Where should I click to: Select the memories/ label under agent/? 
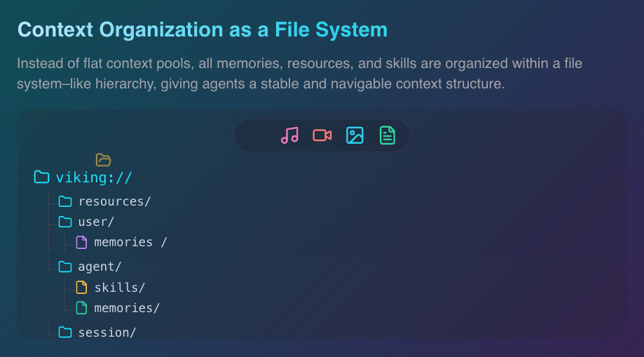coord(127,307)
